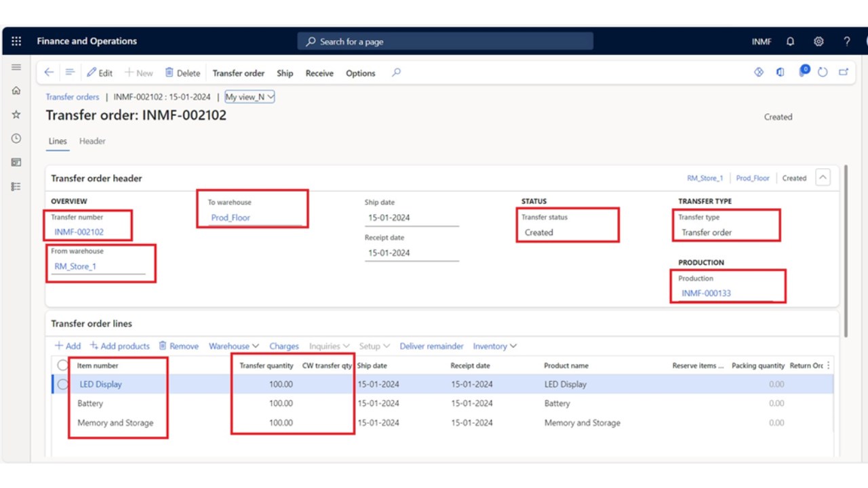
Task: Open the Power Apps diamond icon
Action: pyautogui.click(x=759, y=72)
